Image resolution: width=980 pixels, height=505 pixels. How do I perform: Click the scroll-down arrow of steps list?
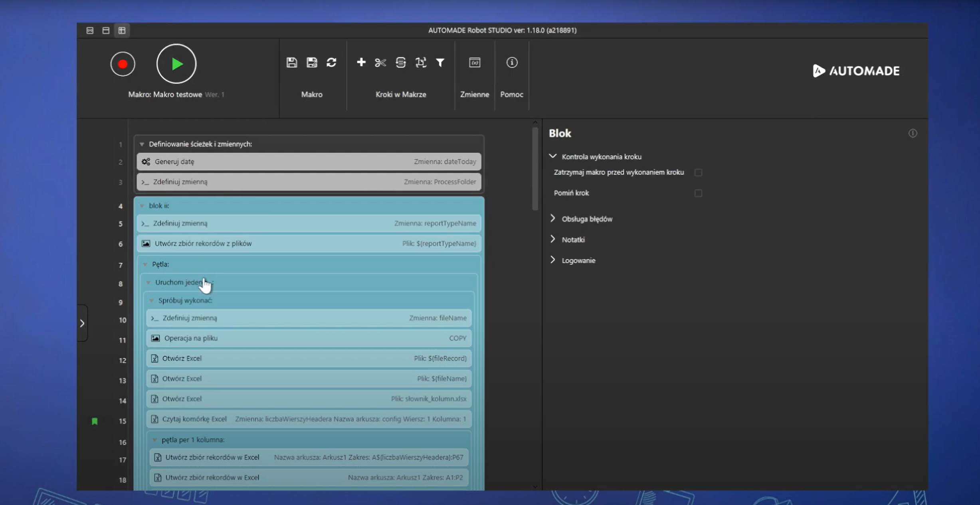pyautogui.click(x=535, y=487)
